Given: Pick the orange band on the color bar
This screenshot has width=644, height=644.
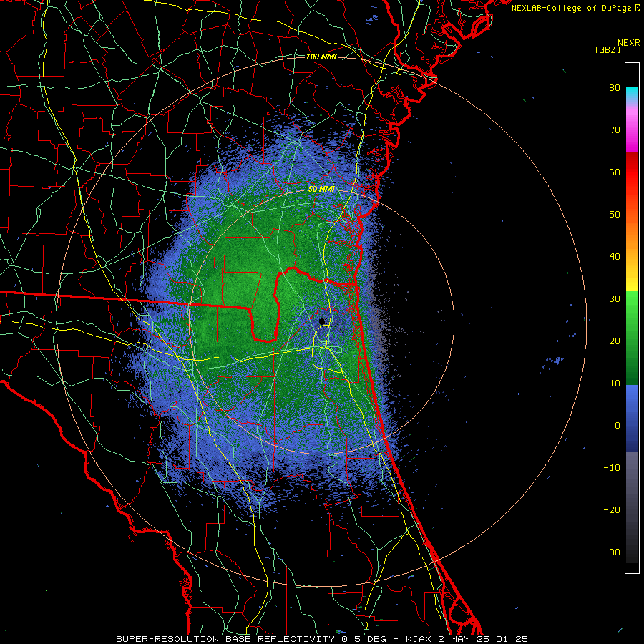Looking at the screenshot, I should click(632, 230).
